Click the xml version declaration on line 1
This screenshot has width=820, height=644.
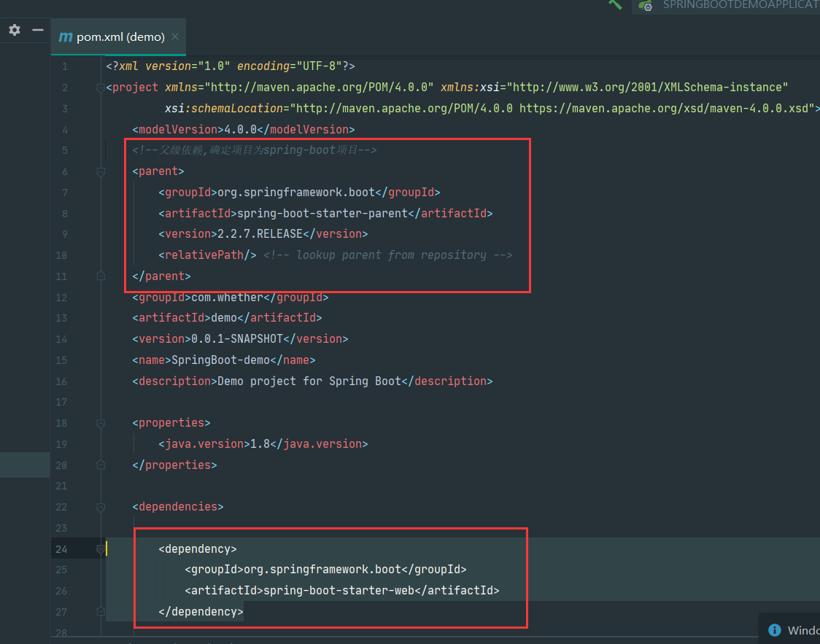[x=231, y=66]
